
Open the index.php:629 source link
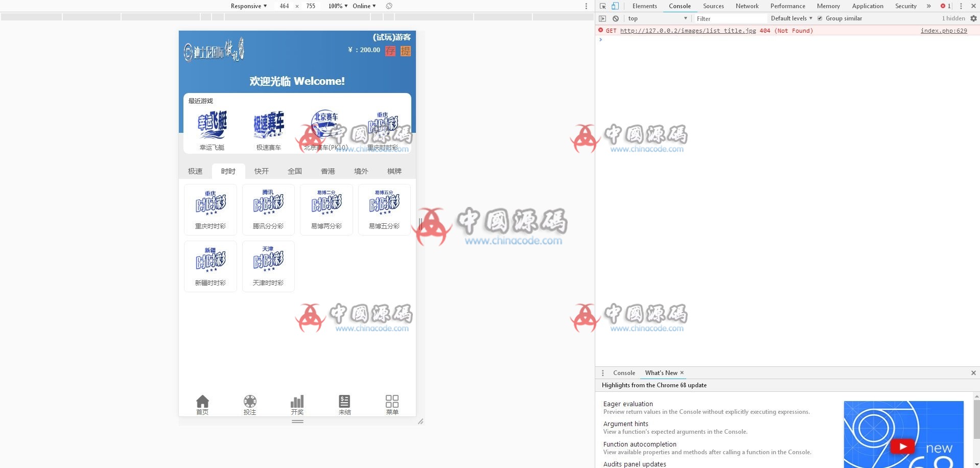[944, 31]
